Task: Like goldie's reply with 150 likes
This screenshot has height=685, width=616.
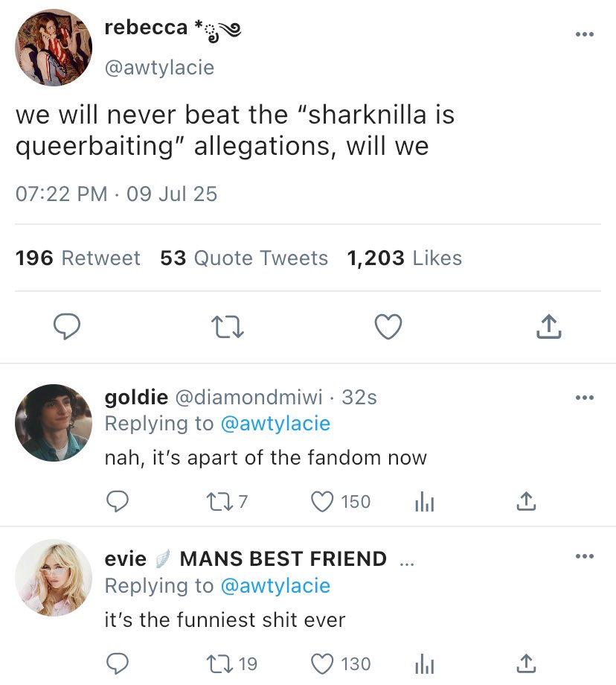Action: (322, 503)
